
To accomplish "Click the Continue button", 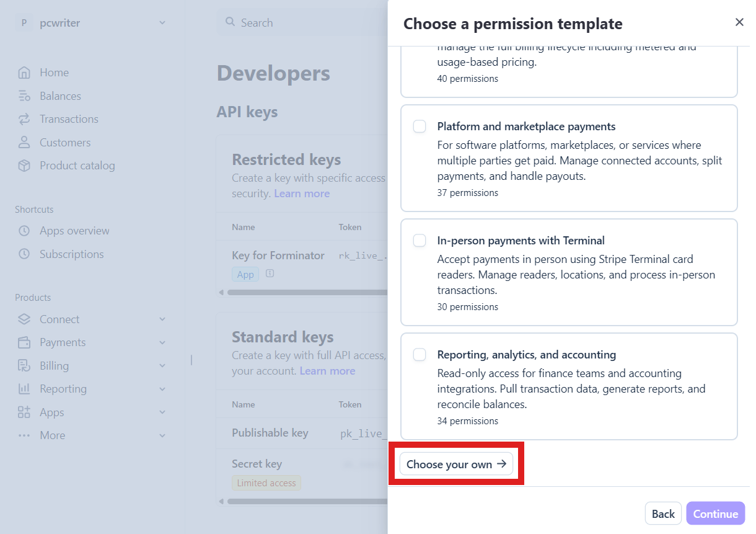I will coord(716,514).
